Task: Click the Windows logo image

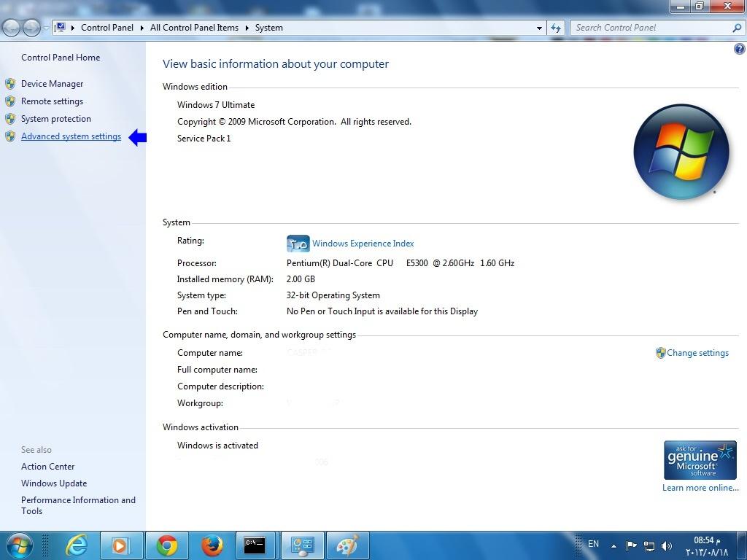Action: coord(681,152)
